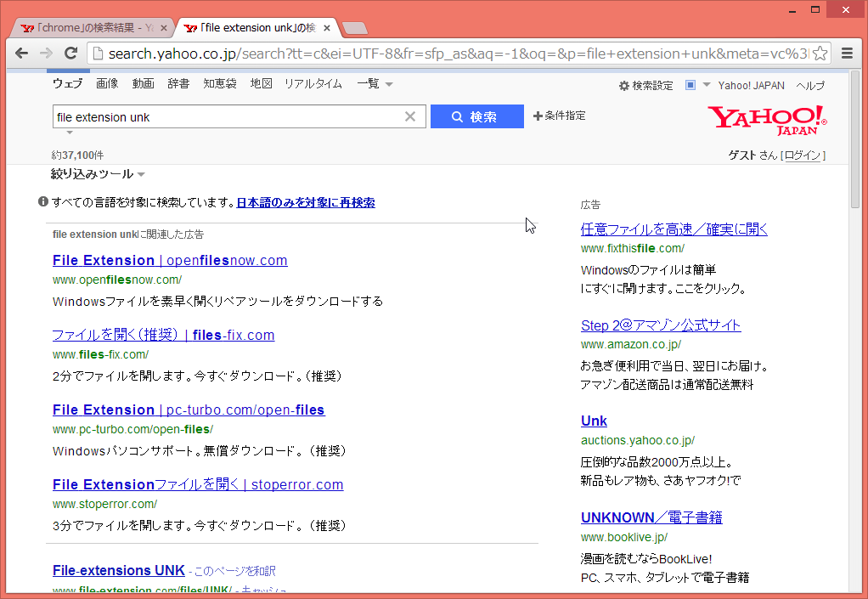
Task: Open リアルタイム search
Action: pyautogui.click(x=313, y=83)
